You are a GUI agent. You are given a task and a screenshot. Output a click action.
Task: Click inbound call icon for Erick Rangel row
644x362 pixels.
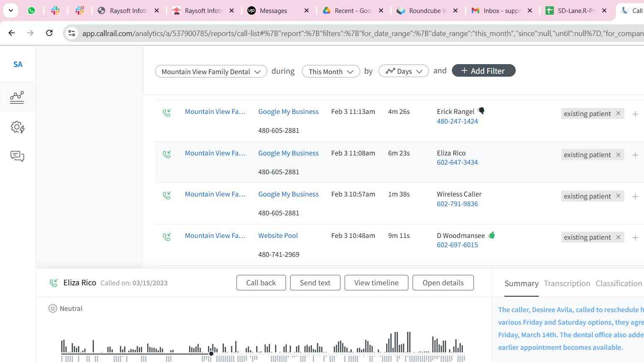(x=167, y=112)
